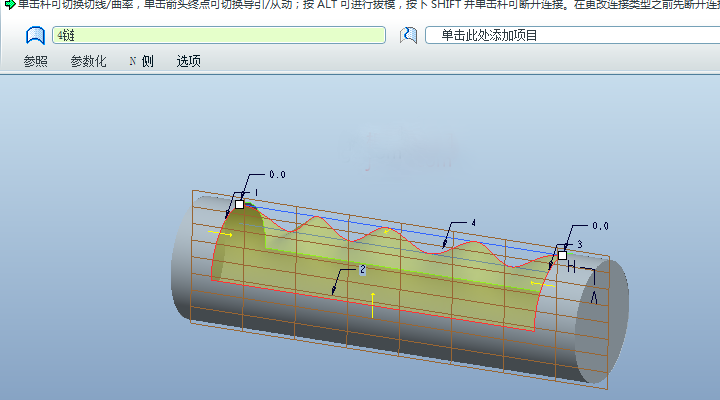Click the 0.0 value near chain 3
Screen dimensions: 720x400
pos(600,226)
